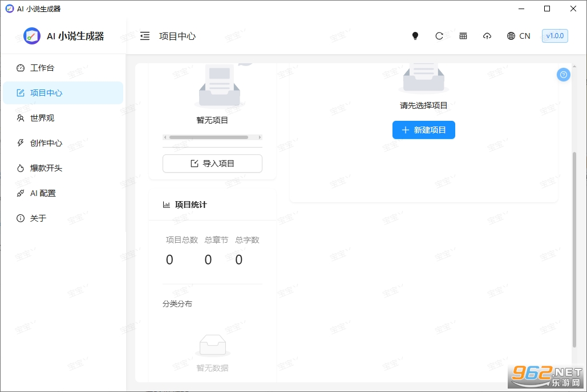Maximize the AI 小说生成器 window
587x392 pixels.
coord(547,9)
